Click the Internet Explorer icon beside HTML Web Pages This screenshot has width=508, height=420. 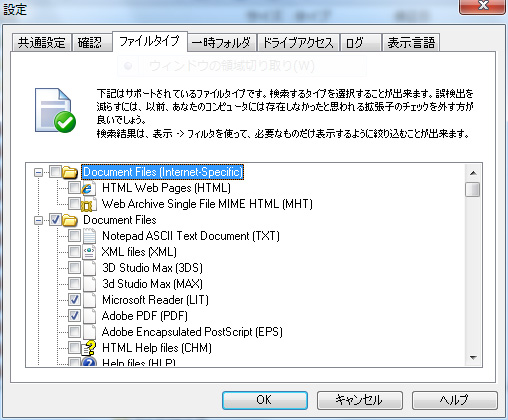click(88, 188)
